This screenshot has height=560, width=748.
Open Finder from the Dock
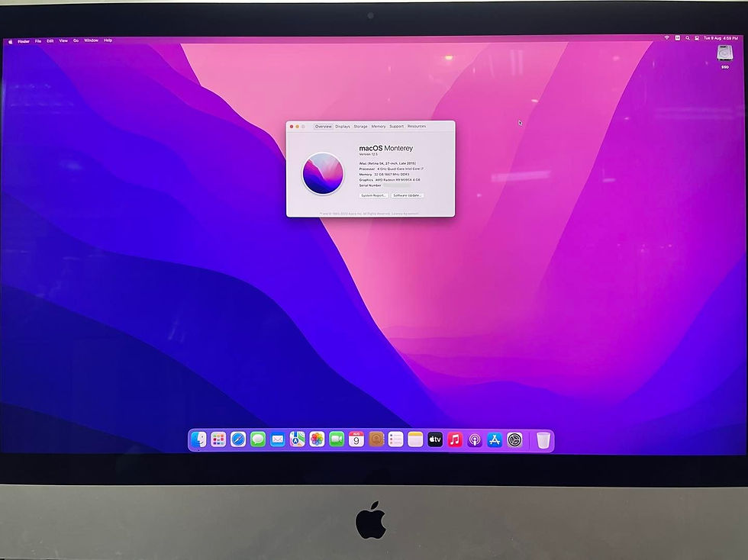(199, 439)
